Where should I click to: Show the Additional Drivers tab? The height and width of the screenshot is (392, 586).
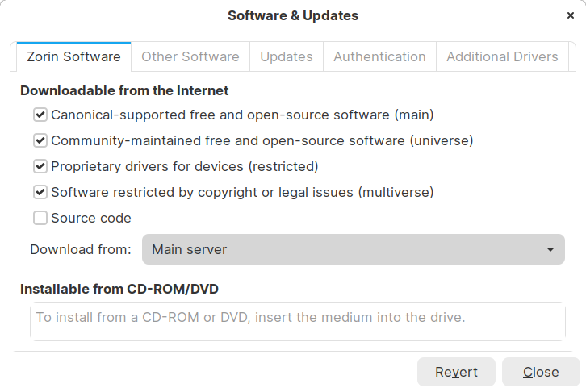502,57
